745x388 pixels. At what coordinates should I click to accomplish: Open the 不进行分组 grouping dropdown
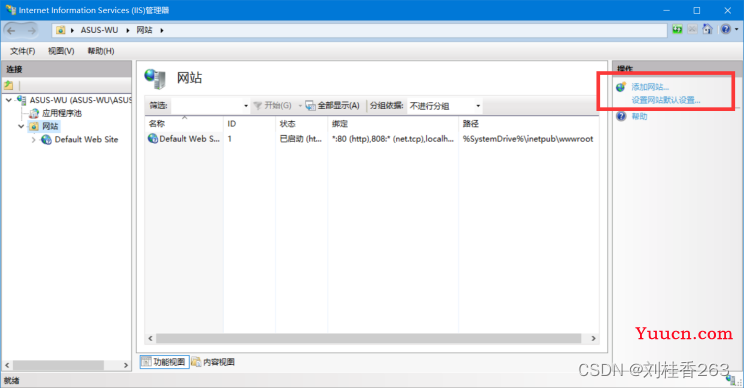pyautogui.click(x=445, y=105)
